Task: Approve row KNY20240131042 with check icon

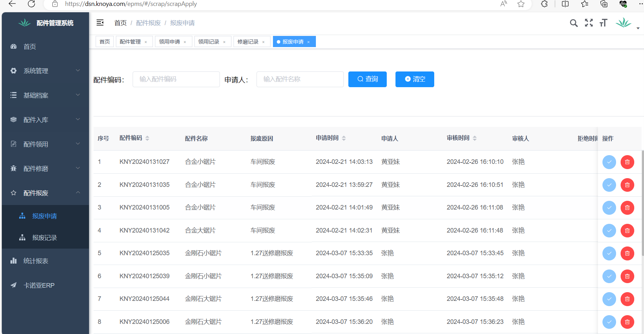Action: point(609,230)
